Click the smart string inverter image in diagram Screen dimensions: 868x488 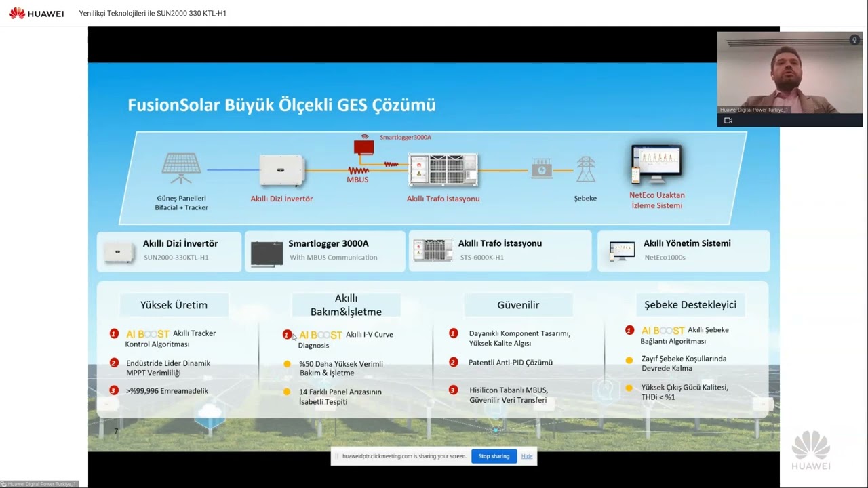(281, 171)
